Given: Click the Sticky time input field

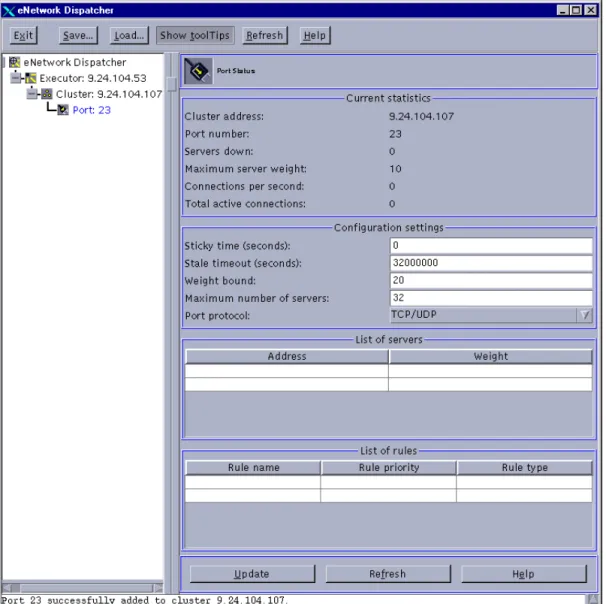Looking at the screenshot, I should tap(491, 245).
